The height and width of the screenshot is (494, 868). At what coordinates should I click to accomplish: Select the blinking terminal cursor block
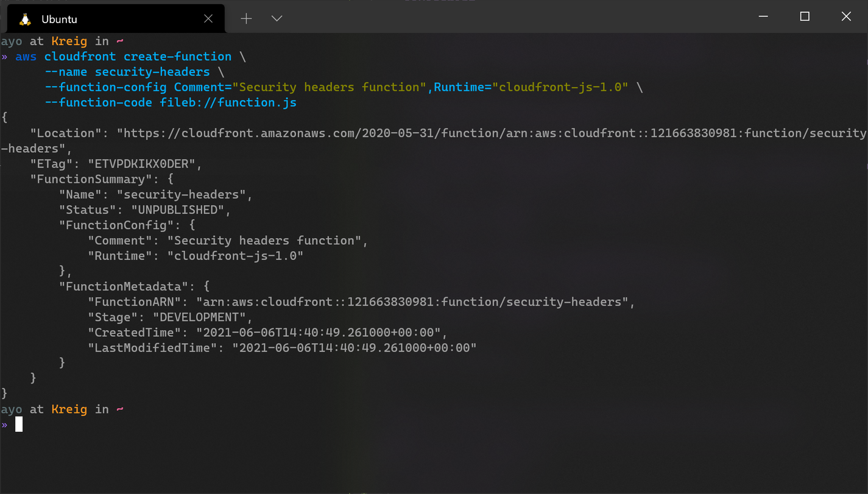point(19,424)
